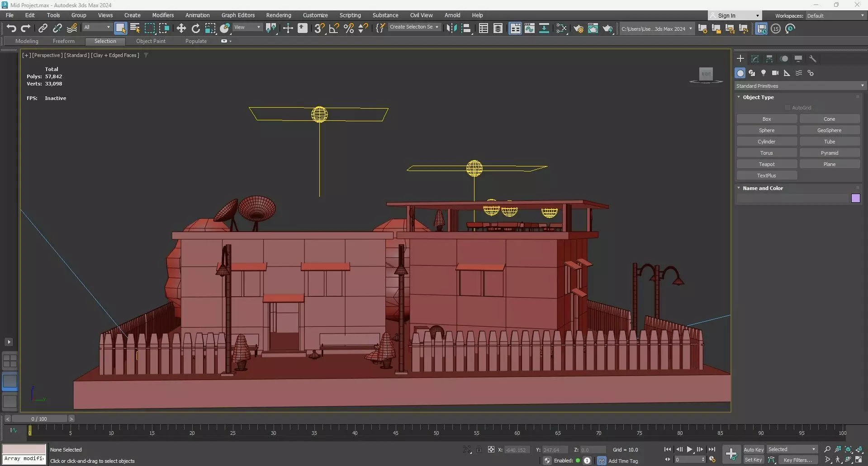The width and height of the screenshot is (868, 466).
Task: Toggle Angle Snap on the toolbar
Action: (334, 29)
